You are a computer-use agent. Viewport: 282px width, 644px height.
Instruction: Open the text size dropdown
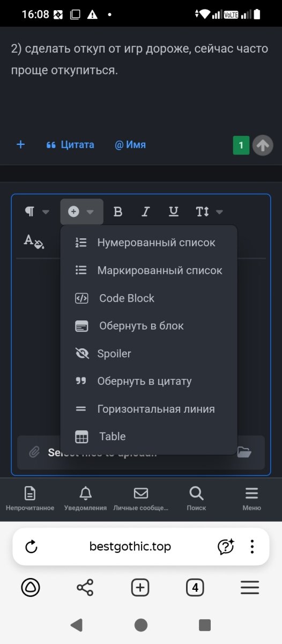[209, 211]
